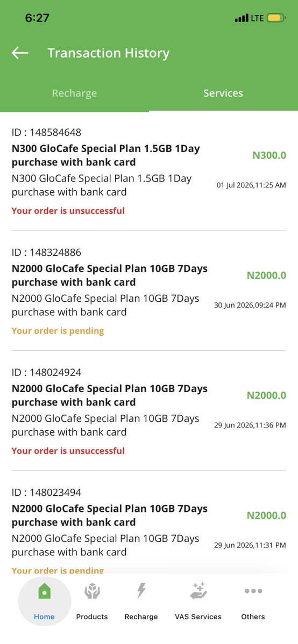Click the Transaction History title
This screenshot has width=298, height=644.
coord(108,53)
